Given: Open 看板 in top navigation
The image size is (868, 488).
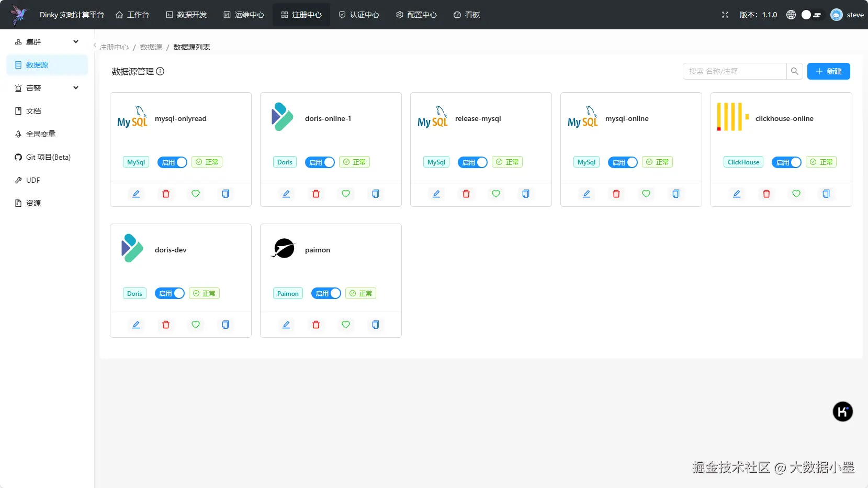Looking at the screenshot, I should [467, 15].
